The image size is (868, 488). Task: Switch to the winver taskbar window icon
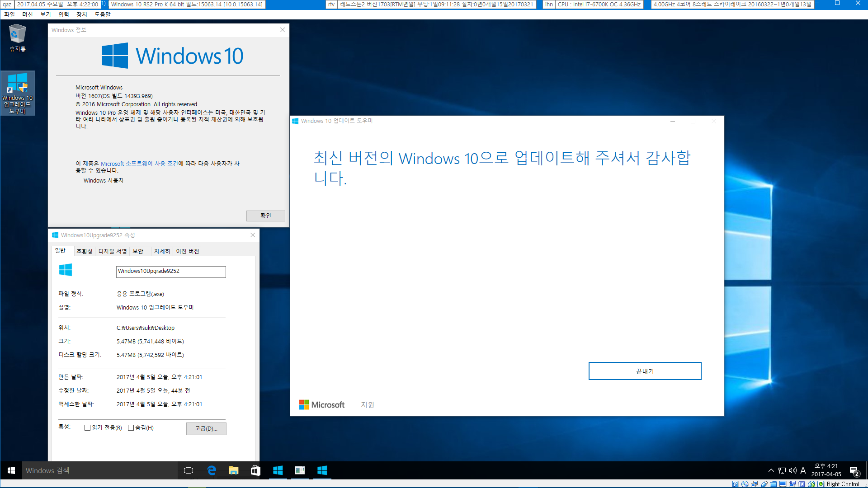(300, 470)
